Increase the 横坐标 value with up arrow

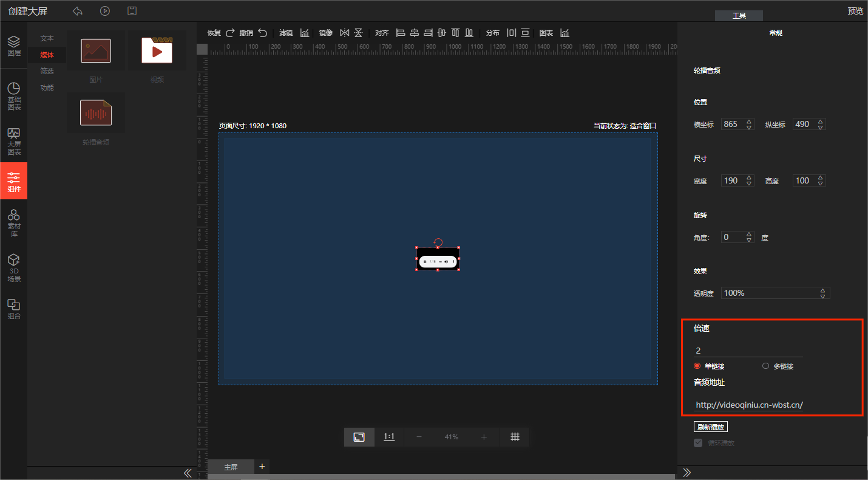[x=749, y=121]
